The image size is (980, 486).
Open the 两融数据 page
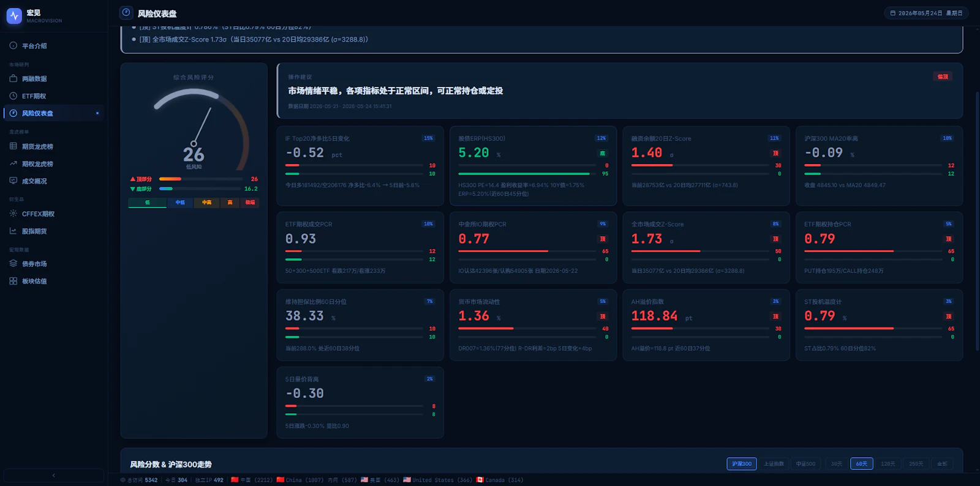tap(54, 78)
